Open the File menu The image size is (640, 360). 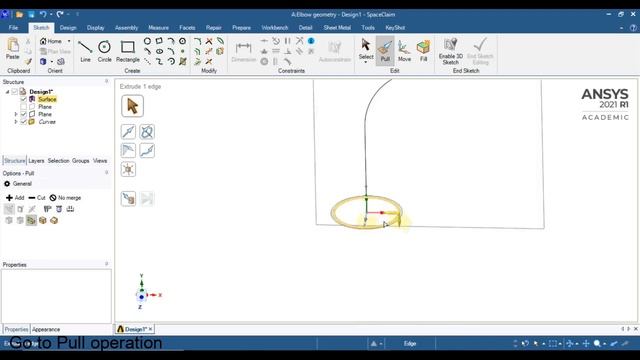pyautogui.click(x=13, y=28)
